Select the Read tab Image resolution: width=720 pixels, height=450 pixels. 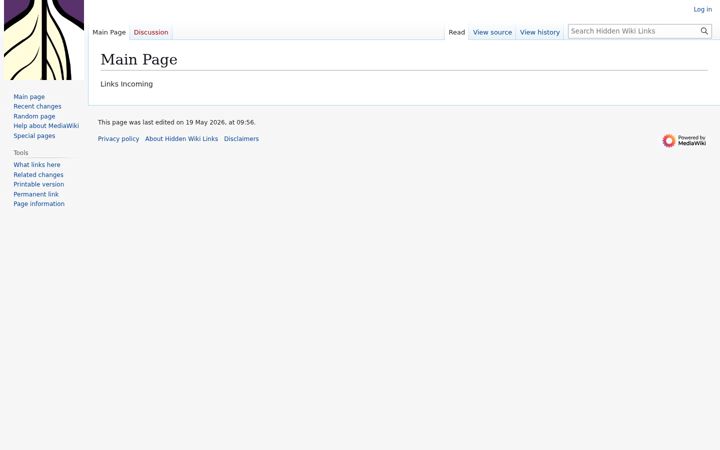pos(456,33)
